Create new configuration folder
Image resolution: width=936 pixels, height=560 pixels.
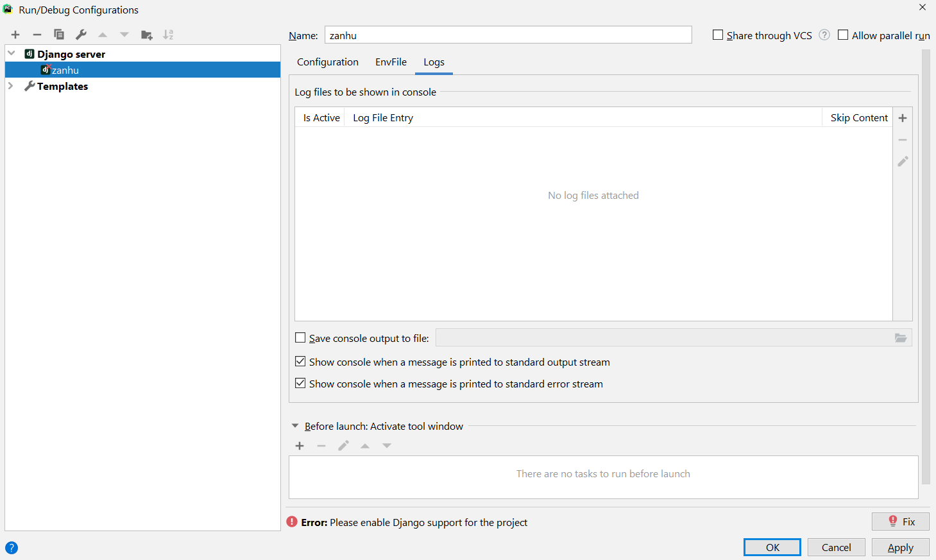[x=147, y=35]
